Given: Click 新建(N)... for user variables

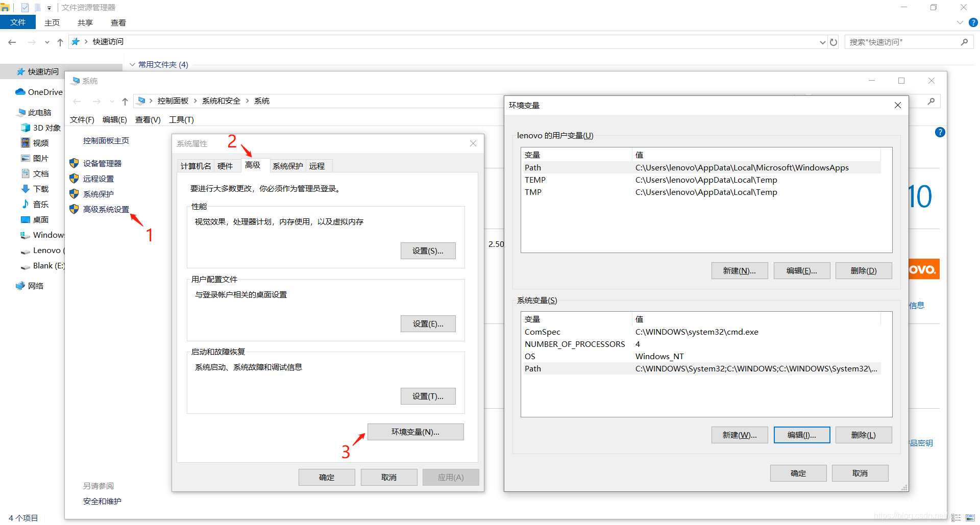Looking at the screenshot, I should click(x=740, y=270).
